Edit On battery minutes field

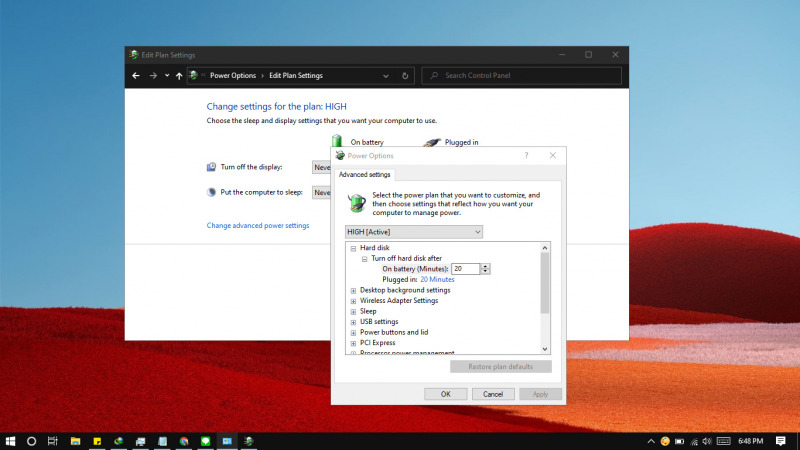[x=465, y=269]
